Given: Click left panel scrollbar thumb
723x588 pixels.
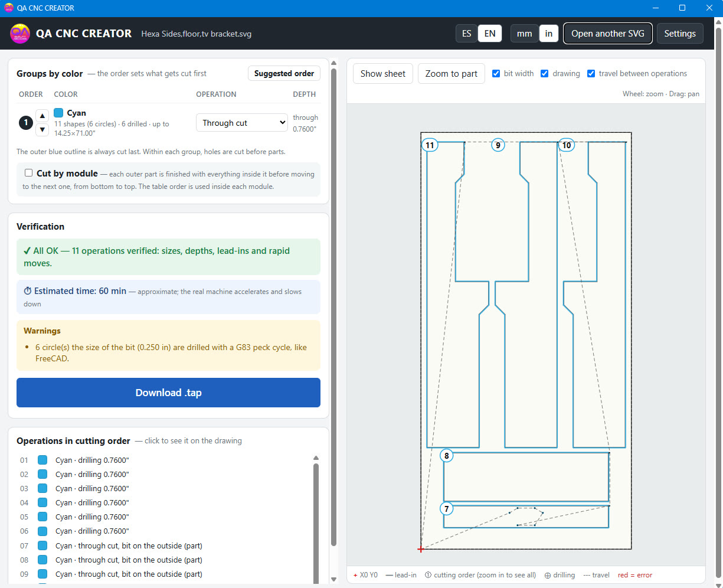Looking at the screenshot, I should pos(333,307).
